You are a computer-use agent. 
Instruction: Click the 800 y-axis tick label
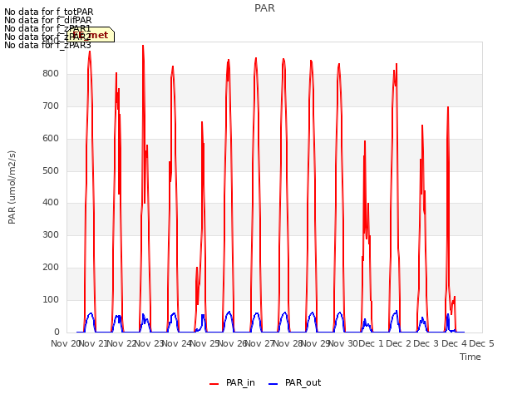[51, 74]
